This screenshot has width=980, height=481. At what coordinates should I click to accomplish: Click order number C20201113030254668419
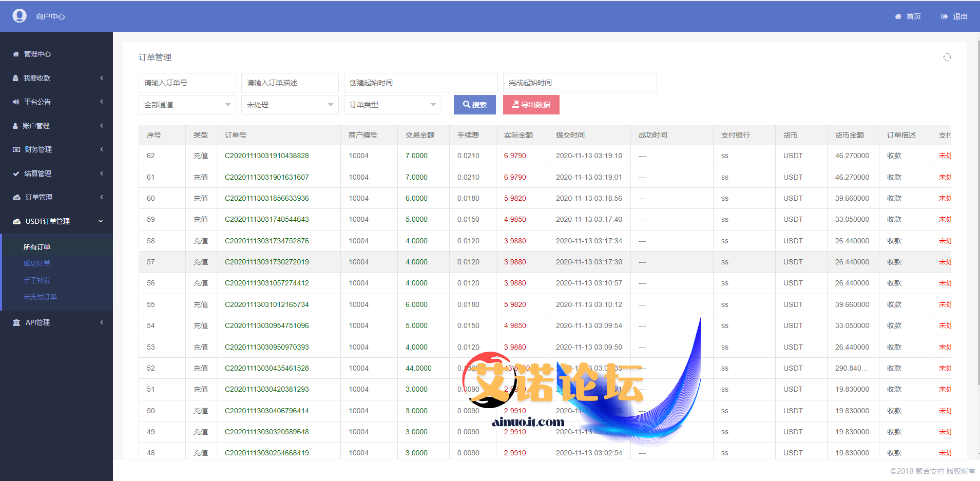(267, 453)
